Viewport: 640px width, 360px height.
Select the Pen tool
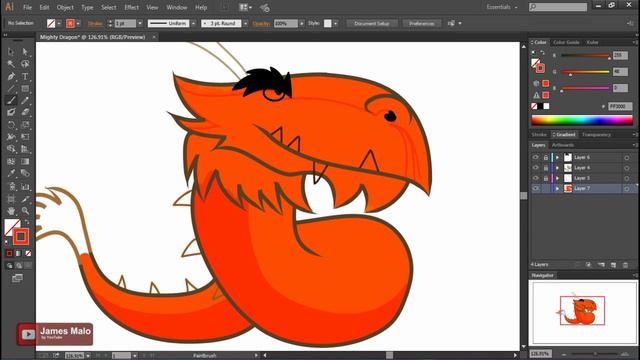[x=11, y=76]
